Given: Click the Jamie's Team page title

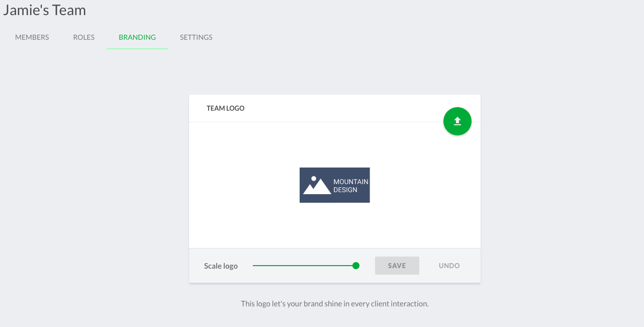Looking at the screenshot, I should [45, 10].
